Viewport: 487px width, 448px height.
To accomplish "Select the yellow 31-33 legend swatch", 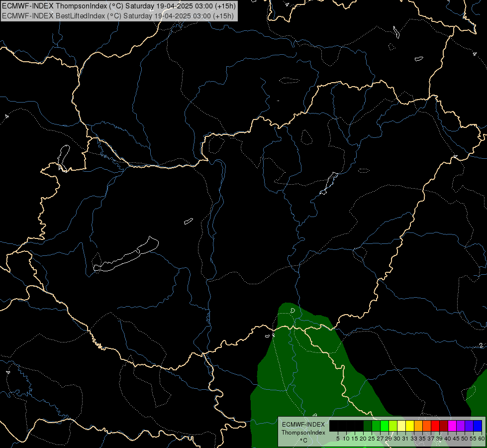I will tap(410, 426).
